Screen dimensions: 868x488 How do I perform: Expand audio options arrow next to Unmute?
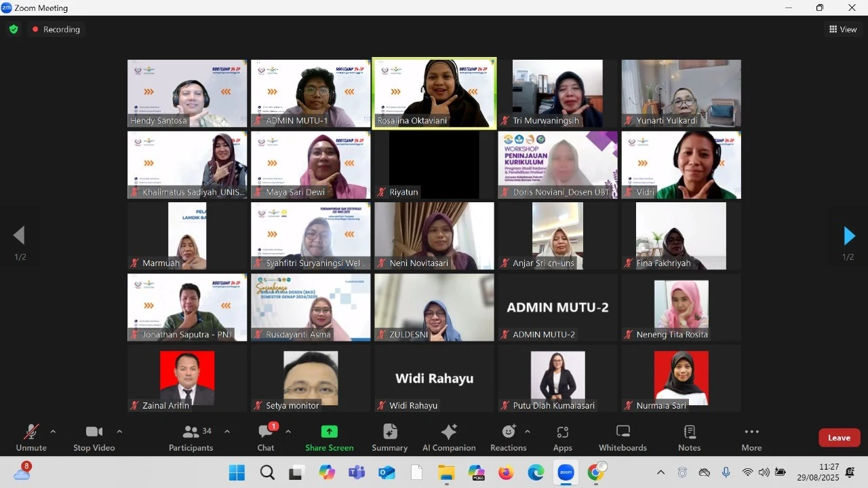53,432
